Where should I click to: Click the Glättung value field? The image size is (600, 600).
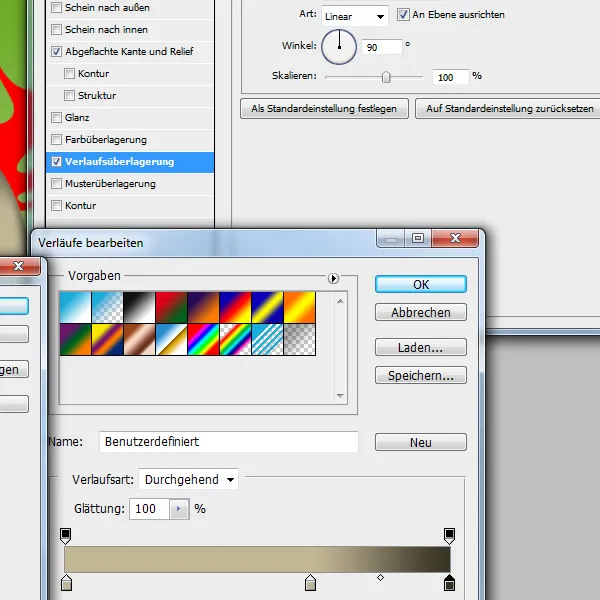pyautogui.click(x=149, y=509)
